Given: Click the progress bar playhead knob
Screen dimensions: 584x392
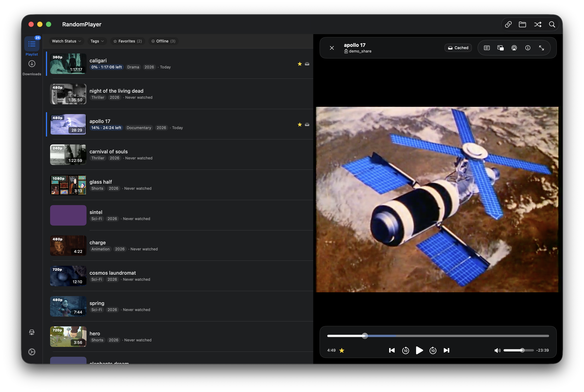Looking at the screenshot, I should (x=365, y=336).
